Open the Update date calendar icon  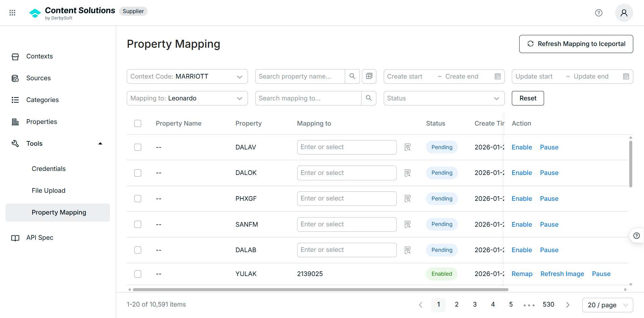pyautogui.click(x=626, y=77)
